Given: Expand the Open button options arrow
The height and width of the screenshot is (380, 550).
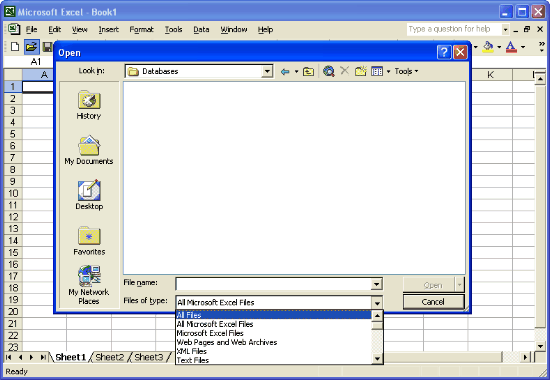Looking at the screenshot, I should [x=460, y=285].
